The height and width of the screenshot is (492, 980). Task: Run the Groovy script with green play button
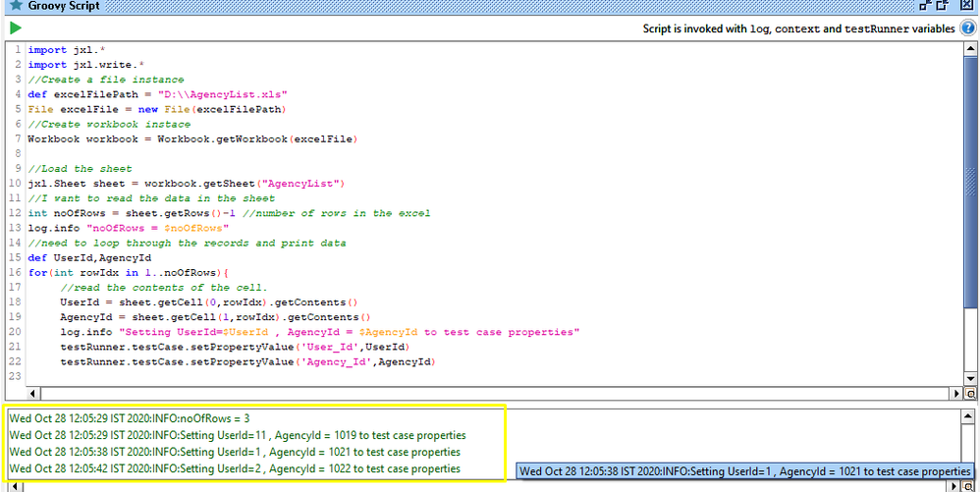coord(15,28)
